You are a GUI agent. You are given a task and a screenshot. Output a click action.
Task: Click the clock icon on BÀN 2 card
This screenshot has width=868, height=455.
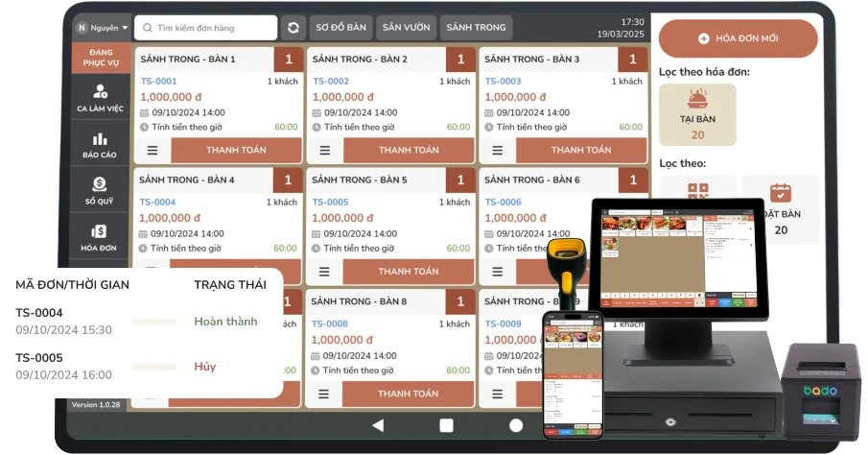pyautogui.click(x=317, y=128)
